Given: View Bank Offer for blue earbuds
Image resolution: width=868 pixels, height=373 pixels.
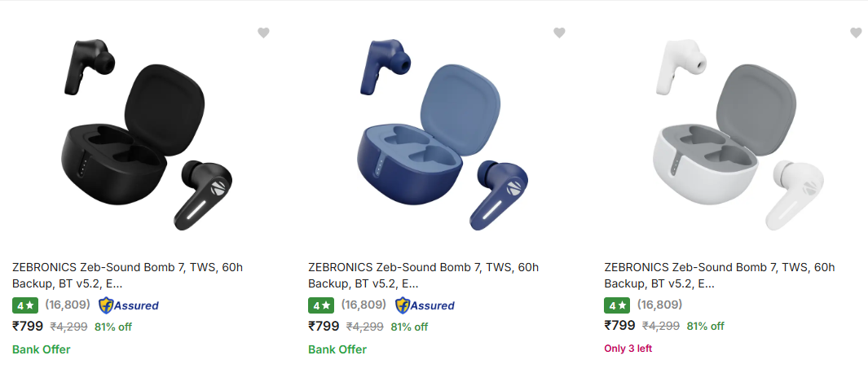Looking at the screenshot, I should pos(337,349).
